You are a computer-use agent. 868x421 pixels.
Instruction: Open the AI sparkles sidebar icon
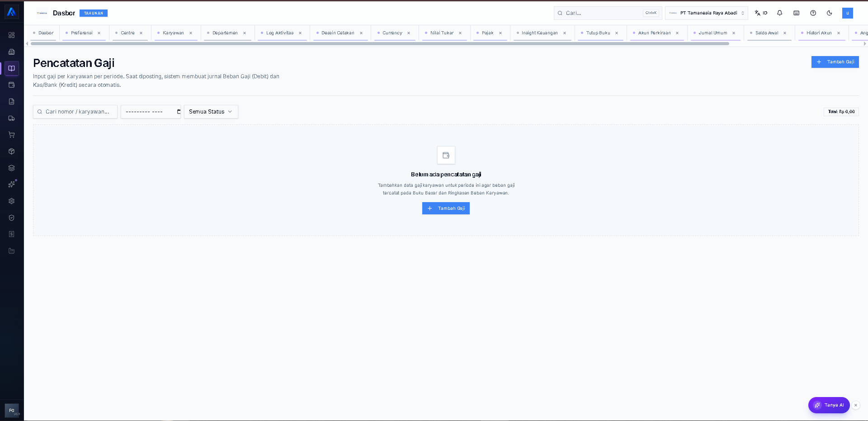tap(12, 184)
